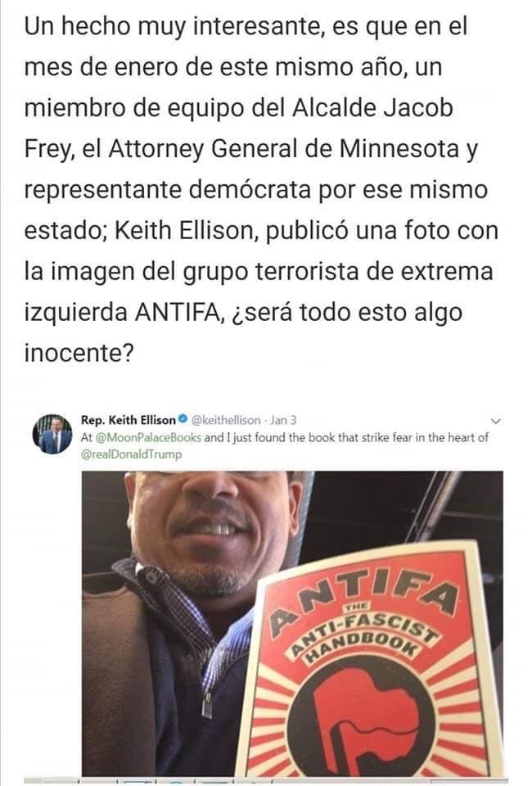
Task: Click the Spanish post paragraph text
Action: (261, 189)
